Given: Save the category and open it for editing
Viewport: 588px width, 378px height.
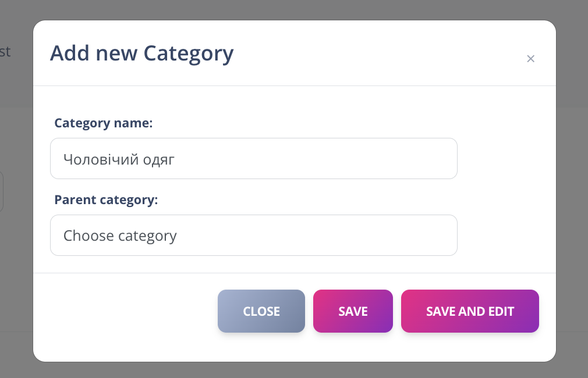Looking at the screenshot, I should (470, 311).
